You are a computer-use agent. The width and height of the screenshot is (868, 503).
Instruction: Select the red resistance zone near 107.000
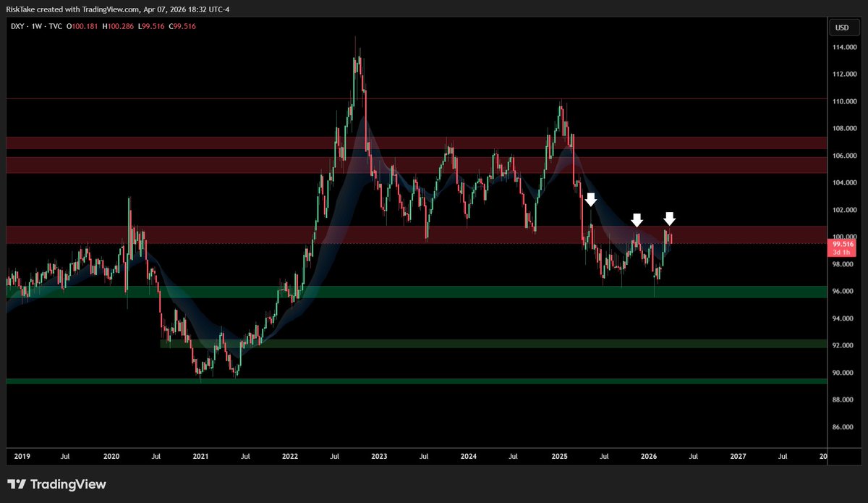pyautogui.click(x=416, y=143)
